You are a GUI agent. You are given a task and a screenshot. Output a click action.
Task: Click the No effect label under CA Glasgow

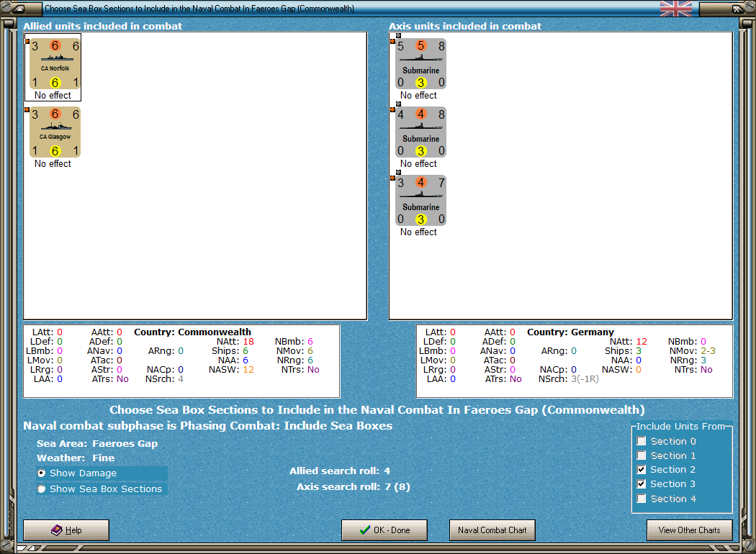pos(53,164)
